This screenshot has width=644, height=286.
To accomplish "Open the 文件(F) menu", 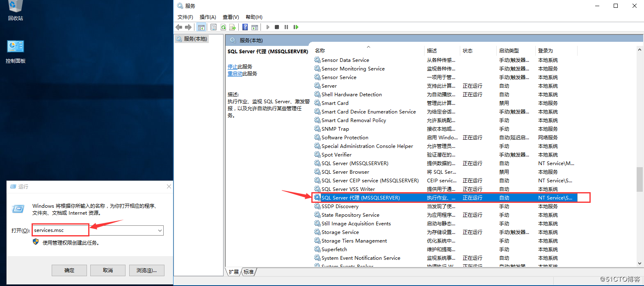I will (185, 17).
